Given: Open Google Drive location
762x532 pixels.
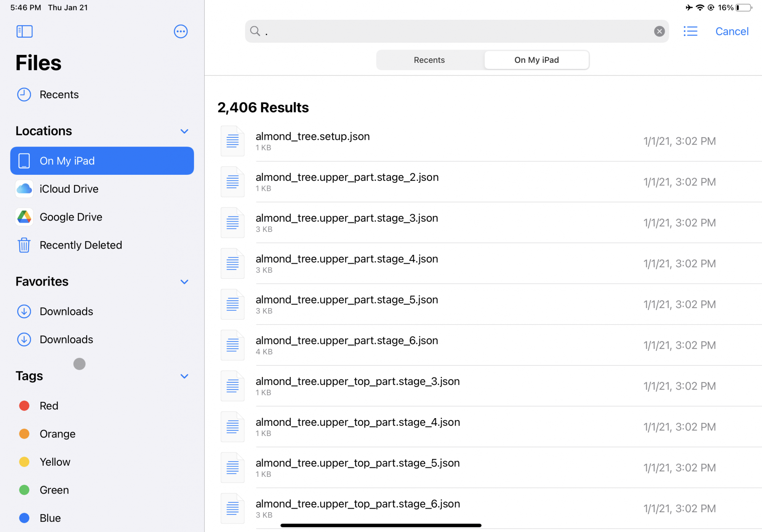Looking at the screenshot, I should [71, 217].
